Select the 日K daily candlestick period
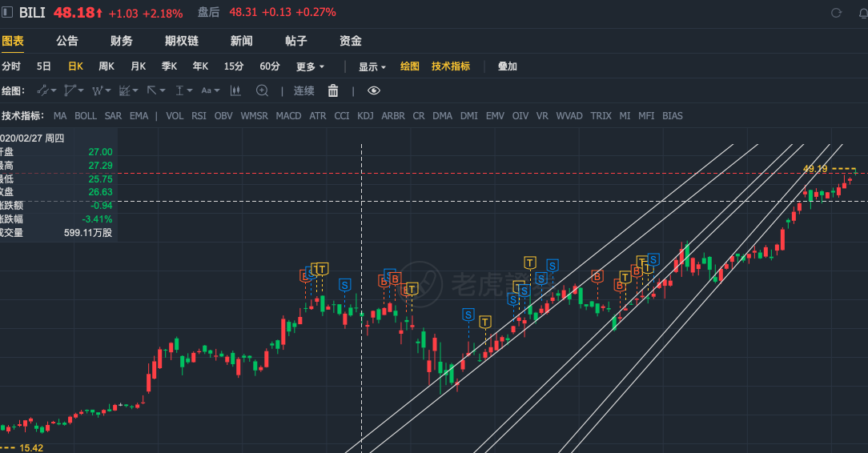Image resolution: width=868 pixels, height=453 pixels. (75, 66)
